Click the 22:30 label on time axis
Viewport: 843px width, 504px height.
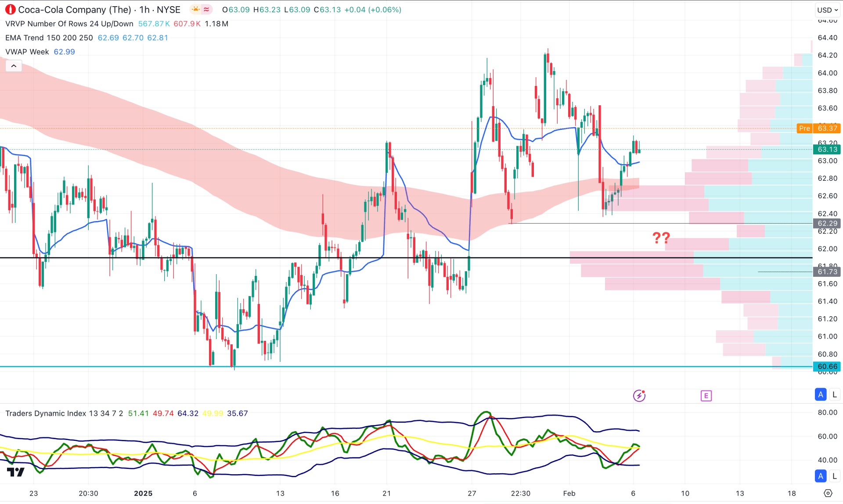521,493
